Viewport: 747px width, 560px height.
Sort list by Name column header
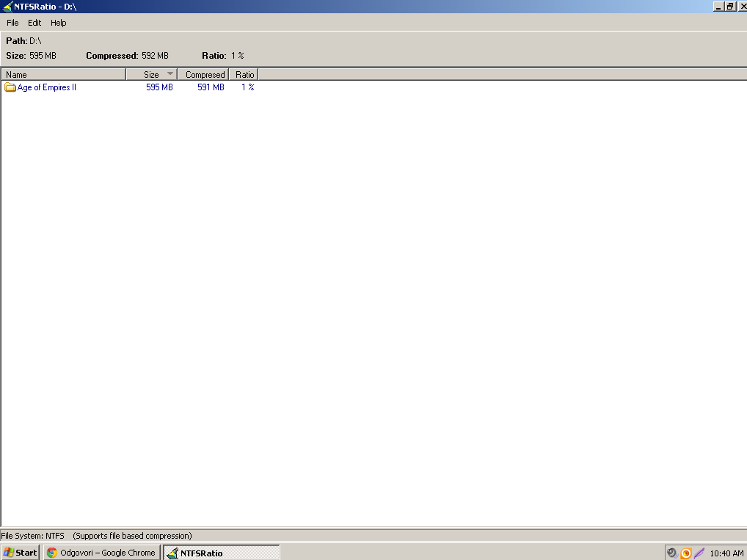(x=63, y=74)
